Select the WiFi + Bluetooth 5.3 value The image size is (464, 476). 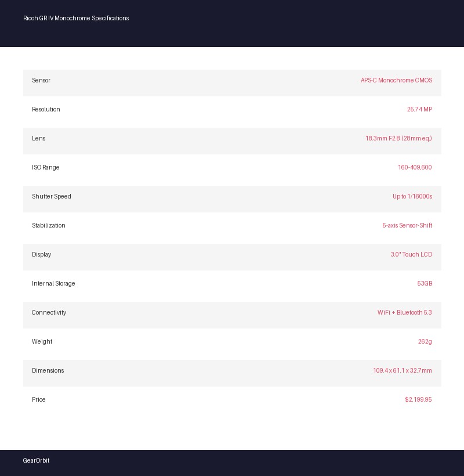click(405, 313)
